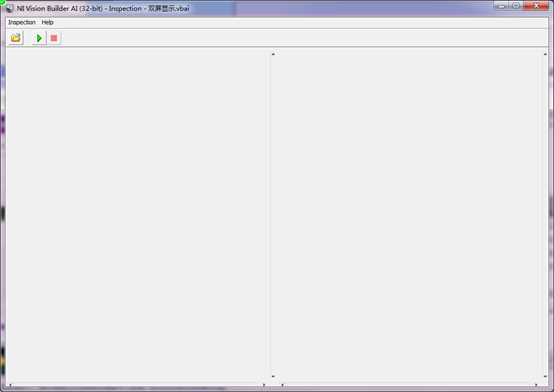Click inside the right image display pane
The height and width of the screenshot is (392, 554).
click(410, 215)
